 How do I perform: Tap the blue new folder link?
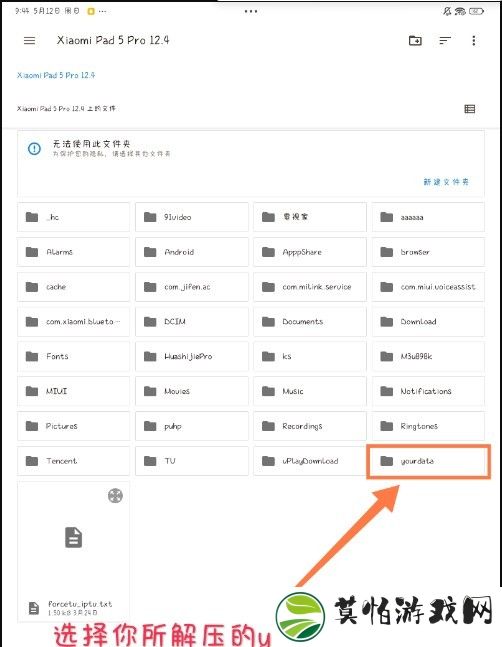(446, 182)
